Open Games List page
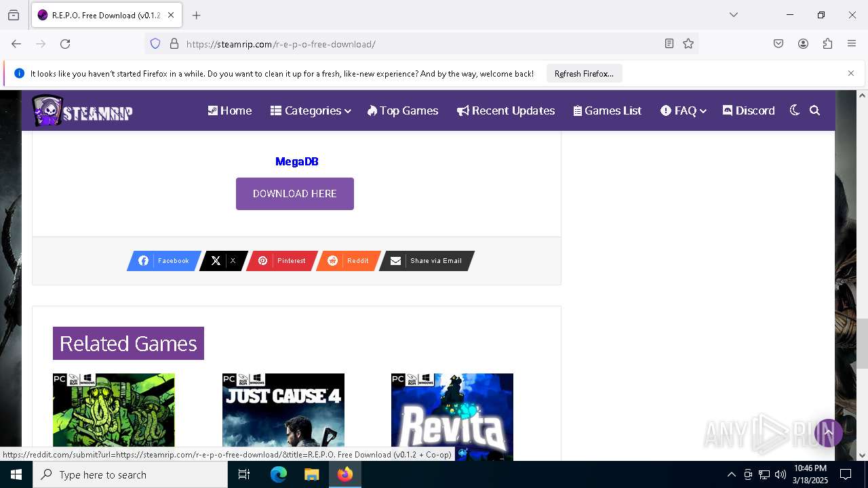Image resolution: width=868 pixels, height=488 pixels. click(607, 110)
